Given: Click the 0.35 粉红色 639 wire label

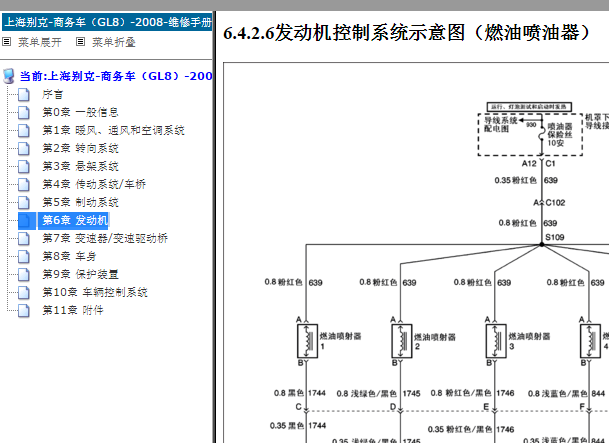Looking at the screenshot, I should point(526,180).
